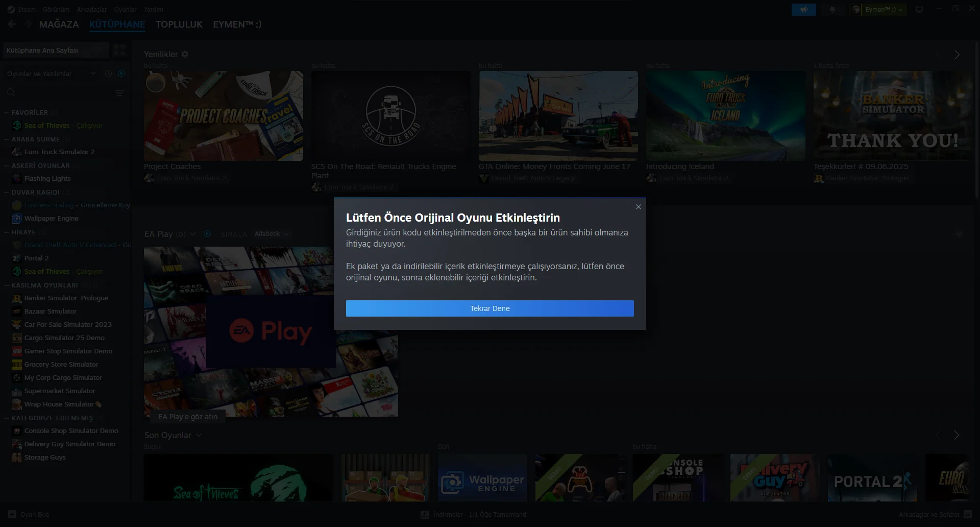Viewport: 980px width, 527px height.
Task: Click the İndirmeler download icon
Action: tap(425, 515)
